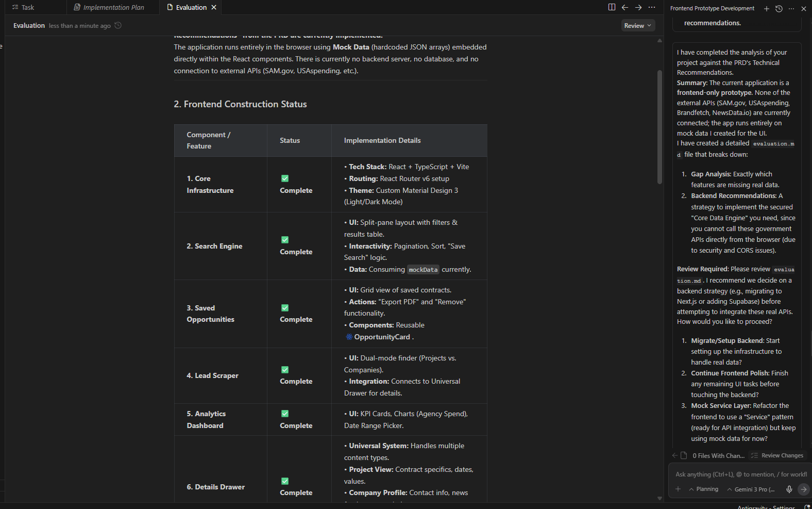
Task: Start a new conversation with plus icon
Action: (767, 8)
